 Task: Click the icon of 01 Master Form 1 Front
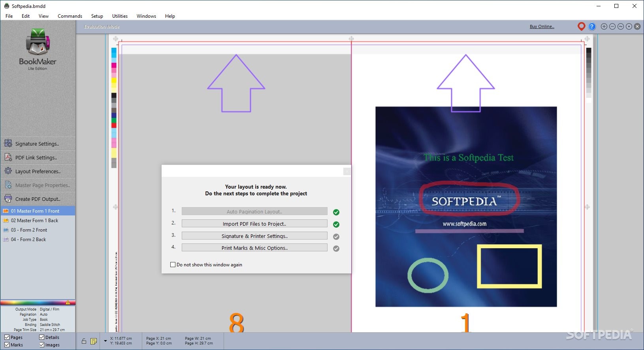pos(6,211)
